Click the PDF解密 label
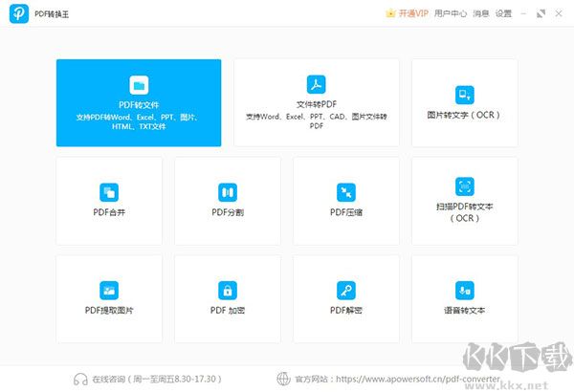The image size is (574, 392). click(x=346, y=311)
